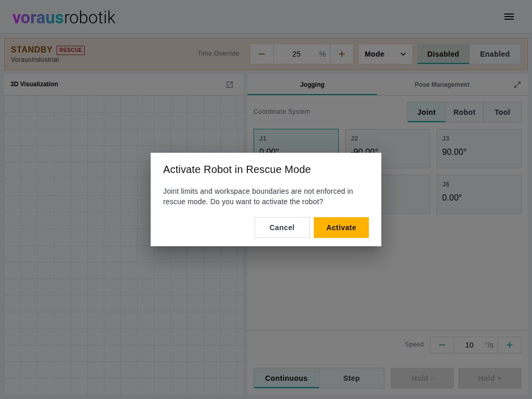Click the Time Override value 25

click(x=296, y=54)
